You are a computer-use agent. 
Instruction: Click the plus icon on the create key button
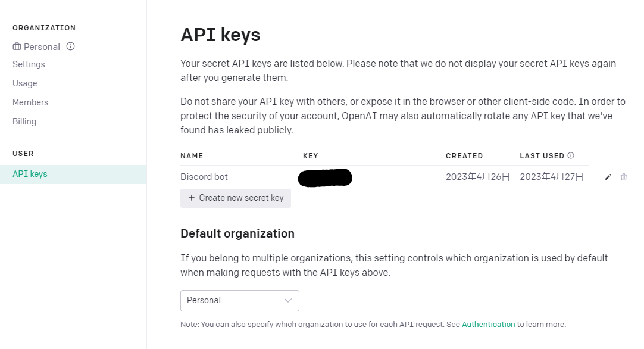tap(191, 198)
